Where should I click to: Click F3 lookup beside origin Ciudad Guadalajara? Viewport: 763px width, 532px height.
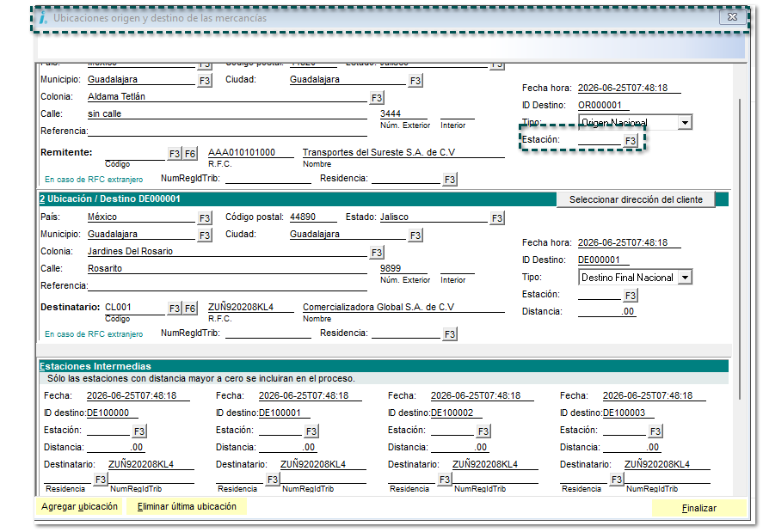click(415, 81)
